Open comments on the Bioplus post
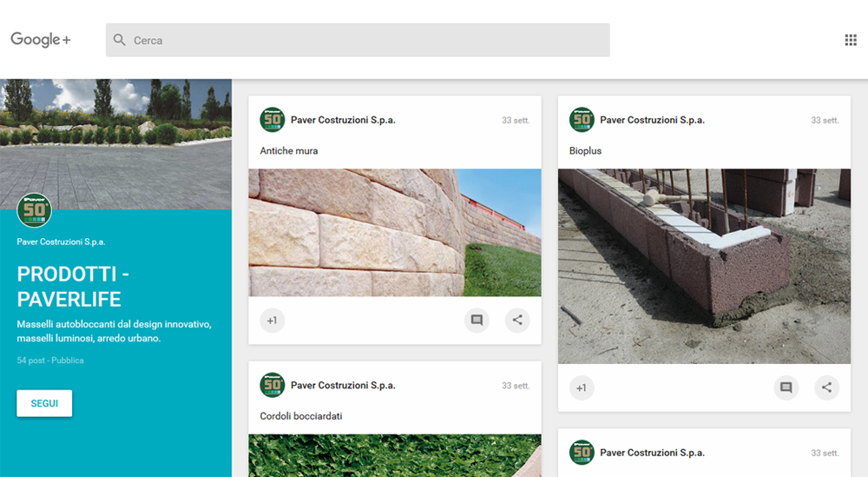The image size is (868, 477). point(786,388)
